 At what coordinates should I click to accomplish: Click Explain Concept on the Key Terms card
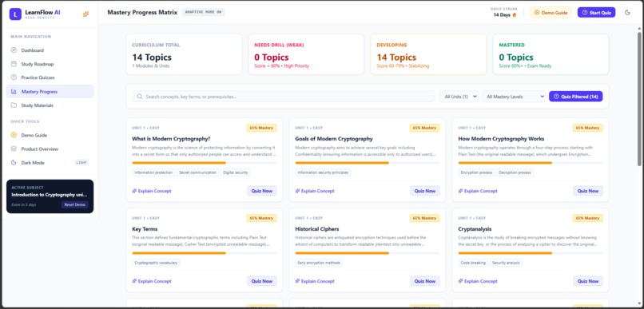[x=152, y=281]
